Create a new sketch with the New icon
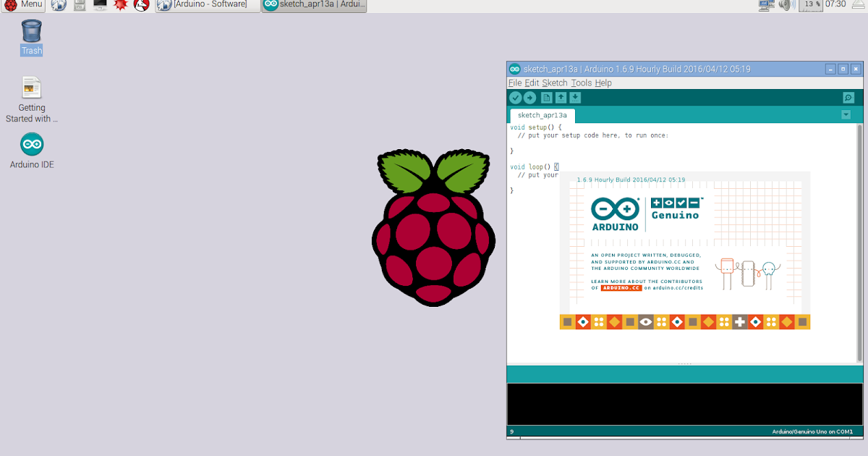Screen dimensions: 868x456 click(x=547, y=98)
